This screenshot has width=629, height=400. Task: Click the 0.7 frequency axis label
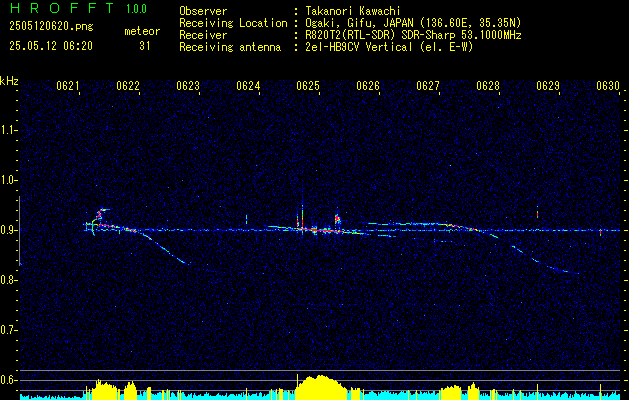(x=8, y=330)
